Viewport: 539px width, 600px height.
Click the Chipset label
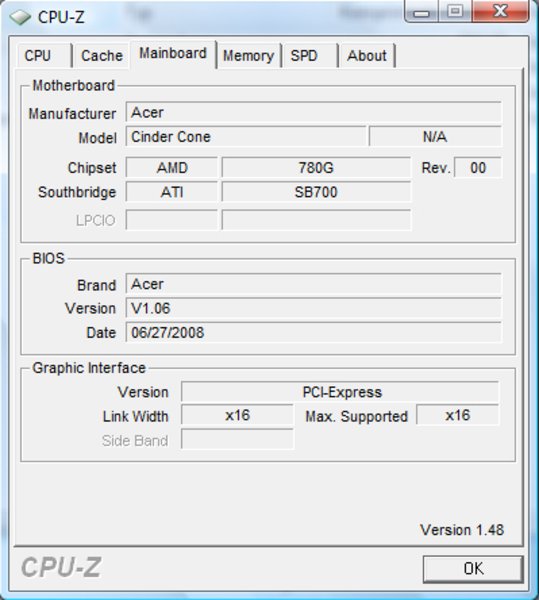coord(92,168)
